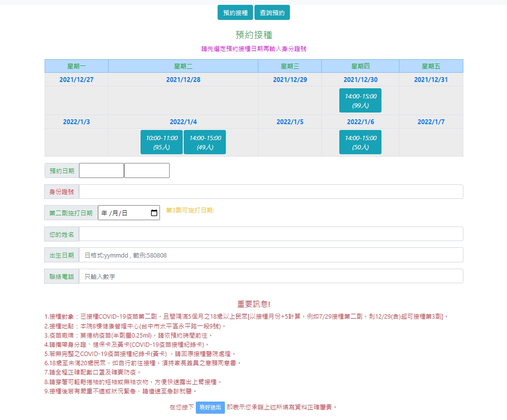Screen dimensions: 507x420
Task: Click the date 2022/1/3
Action: tap(76, 122)
